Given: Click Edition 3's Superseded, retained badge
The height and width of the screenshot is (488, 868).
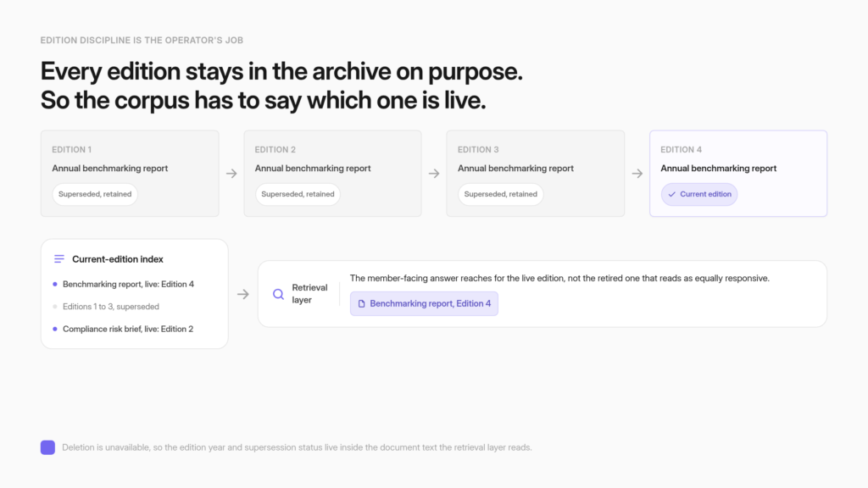Looking at the screenshot, I should (x=500, y=194).
